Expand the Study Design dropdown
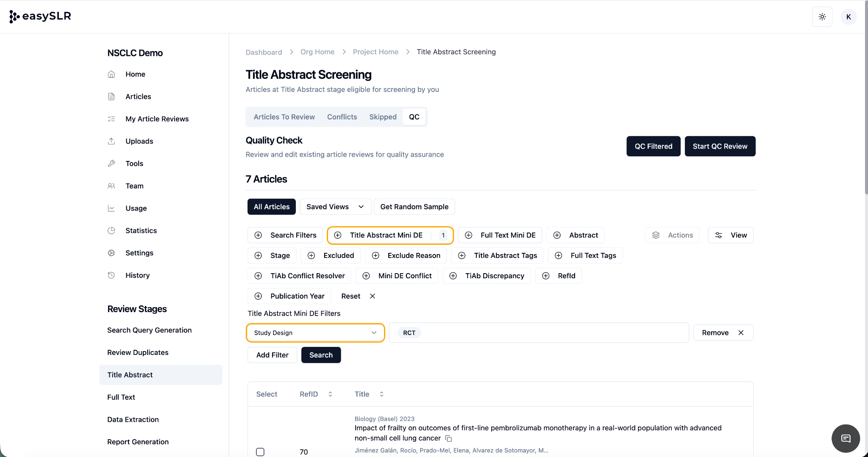Viewport: 868px width, 457px height. click(x=315, y=333)
